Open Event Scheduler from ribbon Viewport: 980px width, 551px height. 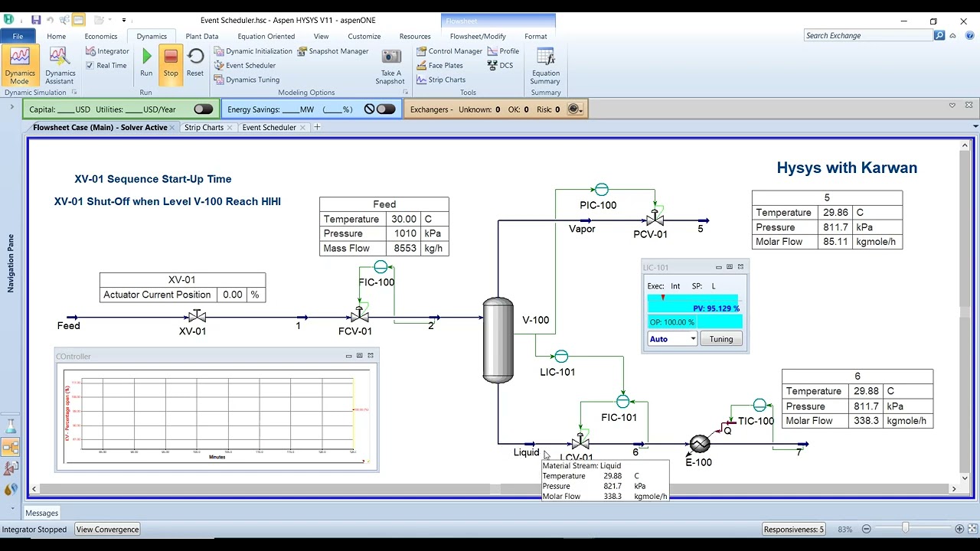[245, 66]
